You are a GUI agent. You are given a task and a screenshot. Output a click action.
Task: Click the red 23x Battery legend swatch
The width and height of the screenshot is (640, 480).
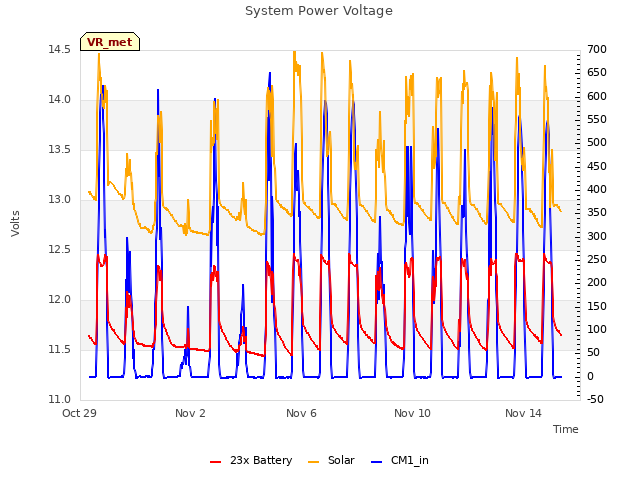click(215, 462)
